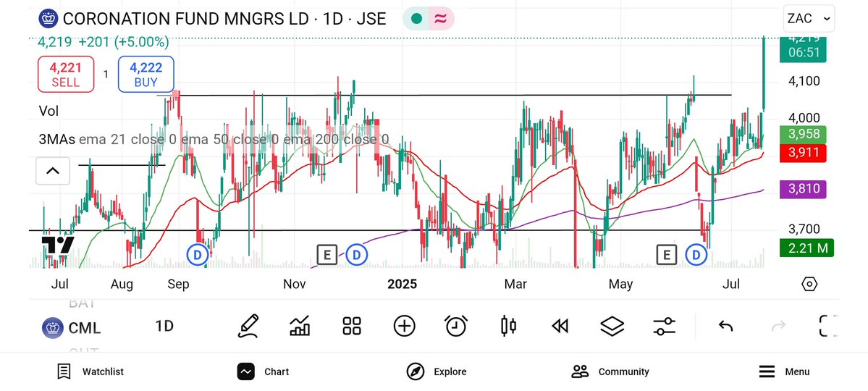Click the 4,100 price axis value

click(x=804, y=81)
